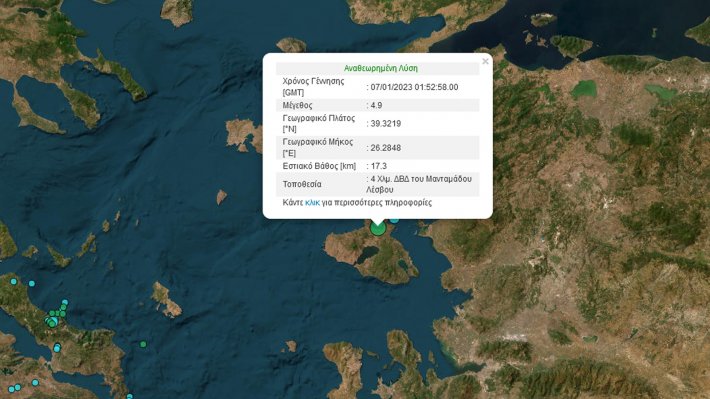Click the 'Αναθεωρημένη Λύση' header text
The image size is (710, 399).
coord(381,68)
